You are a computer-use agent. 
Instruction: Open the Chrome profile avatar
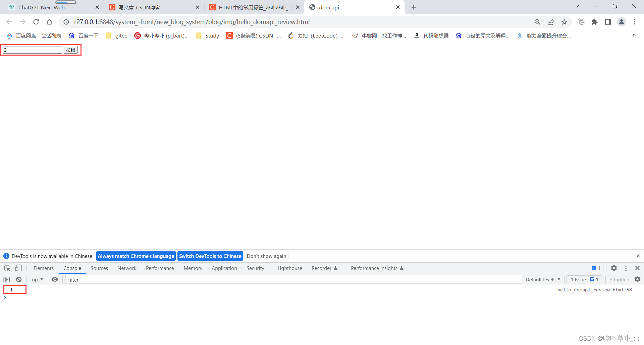pyautogui.click(x=622, y=22)
